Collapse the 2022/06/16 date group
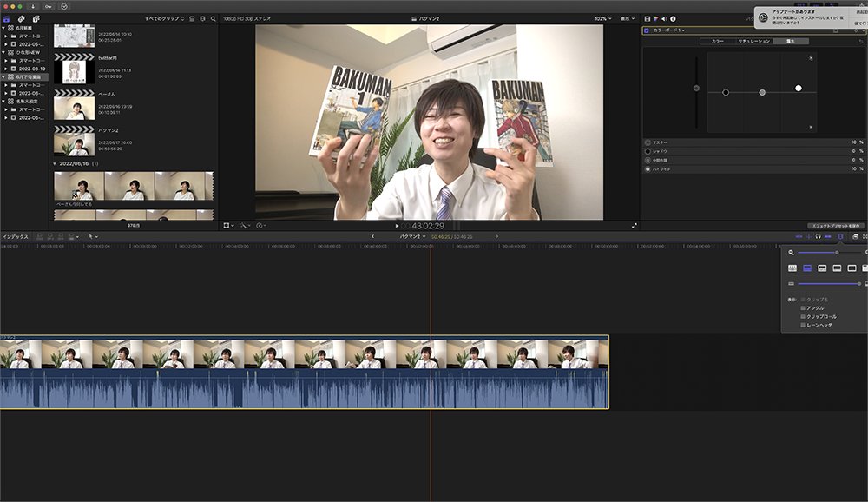This screenshot has width=868, height=502. click(55, 164)
